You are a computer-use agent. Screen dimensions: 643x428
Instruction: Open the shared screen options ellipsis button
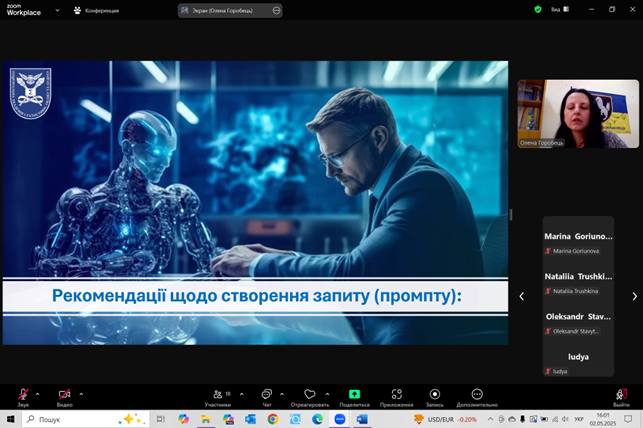[x=274, y=10]
